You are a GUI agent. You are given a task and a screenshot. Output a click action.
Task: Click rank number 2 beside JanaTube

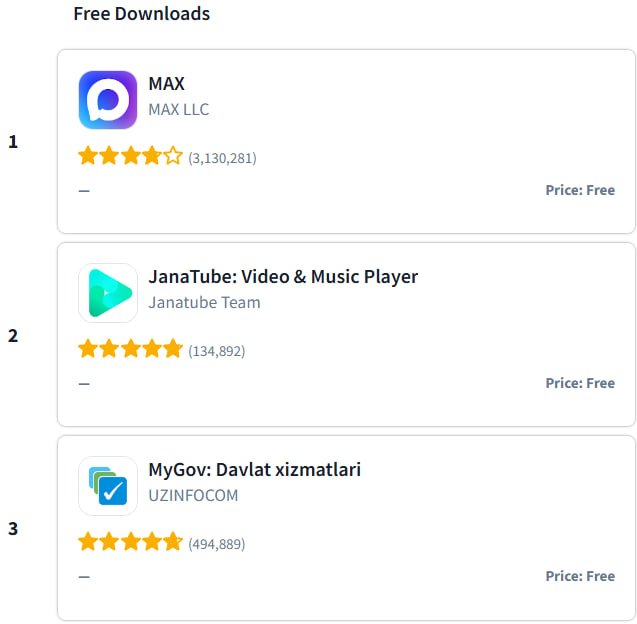(x=13, y=335)
